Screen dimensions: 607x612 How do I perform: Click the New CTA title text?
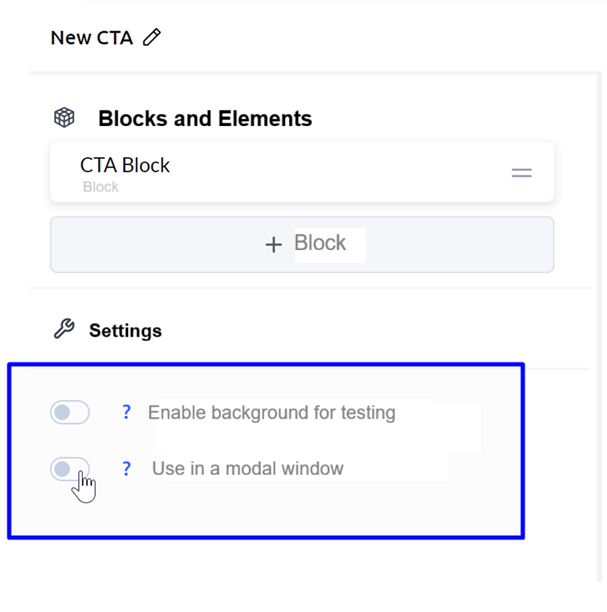click(x=91, y=38)
